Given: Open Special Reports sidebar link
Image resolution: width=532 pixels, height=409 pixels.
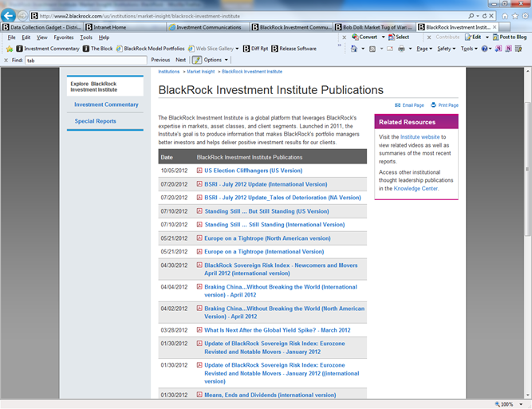Looking at the screenshot, I should pyautogui.click(x=96, y=121).
